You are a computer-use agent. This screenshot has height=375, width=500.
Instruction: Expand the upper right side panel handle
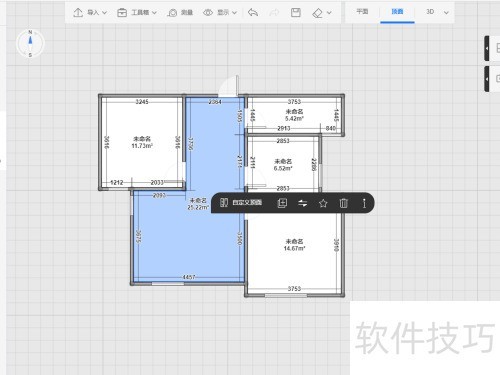(x=487, y=48)
